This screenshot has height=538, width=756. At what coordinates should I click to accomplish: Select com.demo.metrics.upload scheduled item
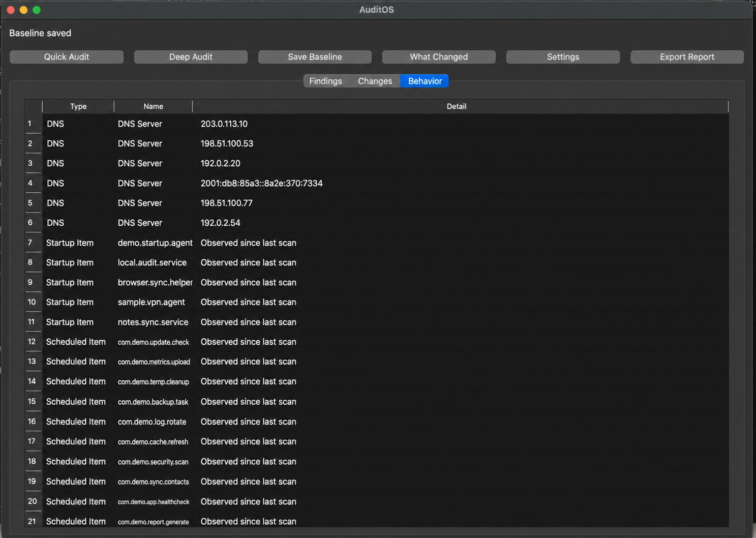(154, 362)
